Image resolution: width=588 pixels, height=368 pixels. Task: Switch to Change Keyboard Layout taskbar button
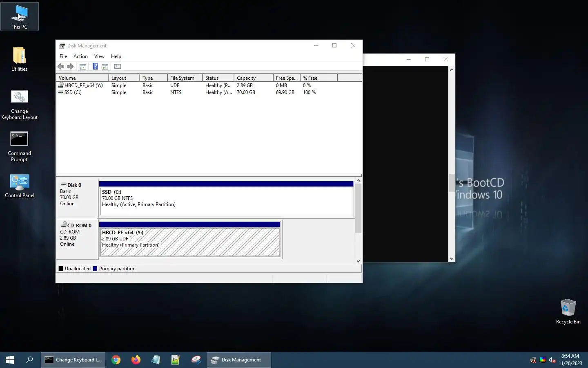point(73,360)
